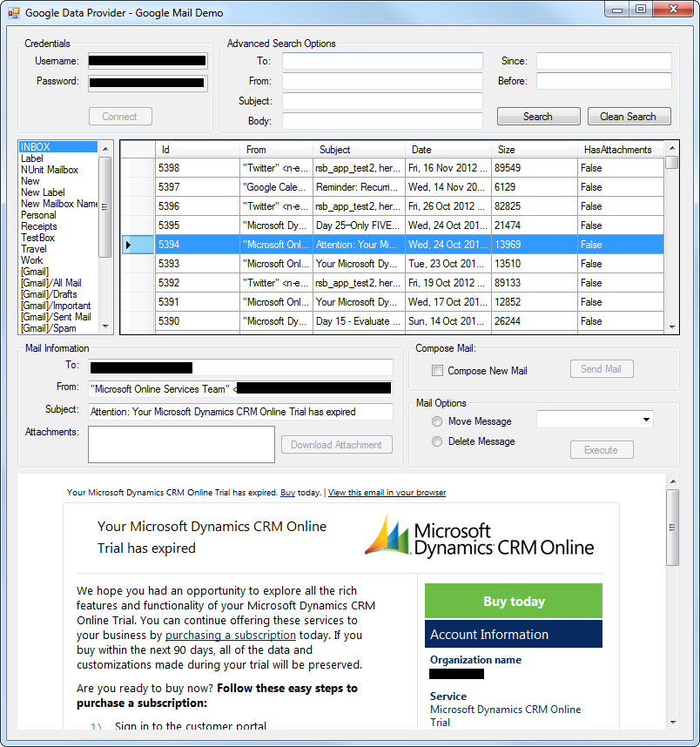Sort emails by the Date column header
Viewport: 700px width, 747px height.
click(448, 150)
